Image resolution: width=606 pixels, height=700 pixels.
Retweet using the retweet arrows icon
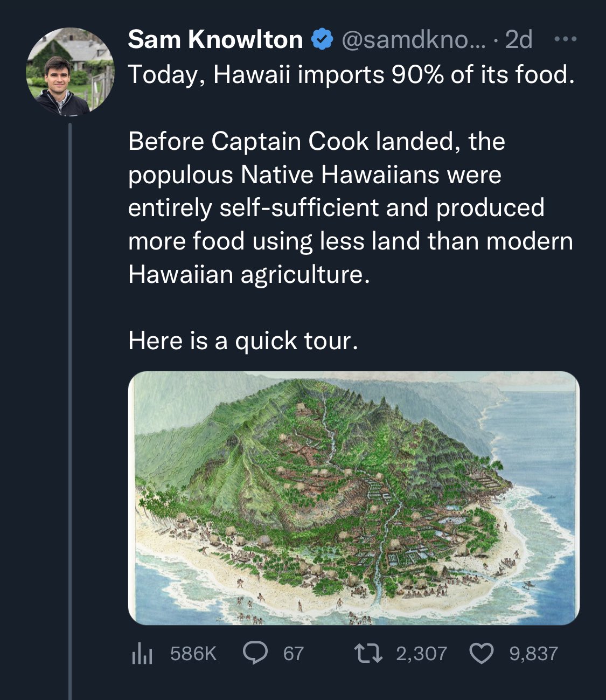click(x=368, y=654)
